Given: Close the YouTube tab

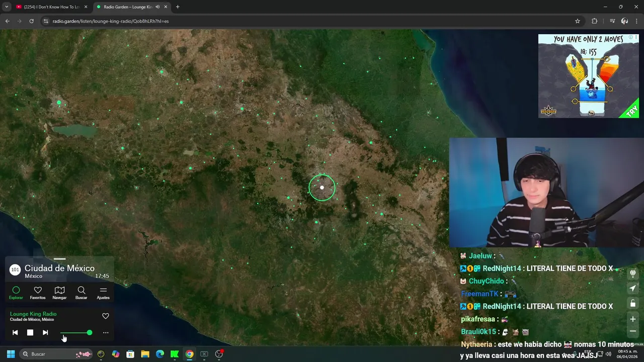Looking at the screenshot, I should pyautogui.click(x=86, y=7).
